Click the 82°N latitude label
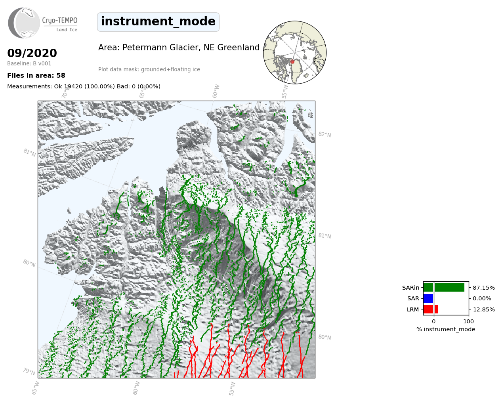 coord(325,135)
